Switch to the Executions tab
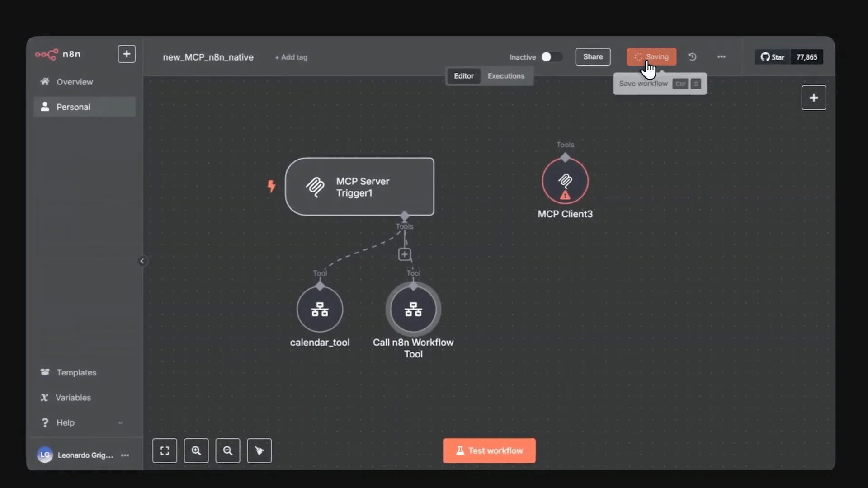This screenshot has width=868, height=488. pyautogui.click(x=506, y=76)
